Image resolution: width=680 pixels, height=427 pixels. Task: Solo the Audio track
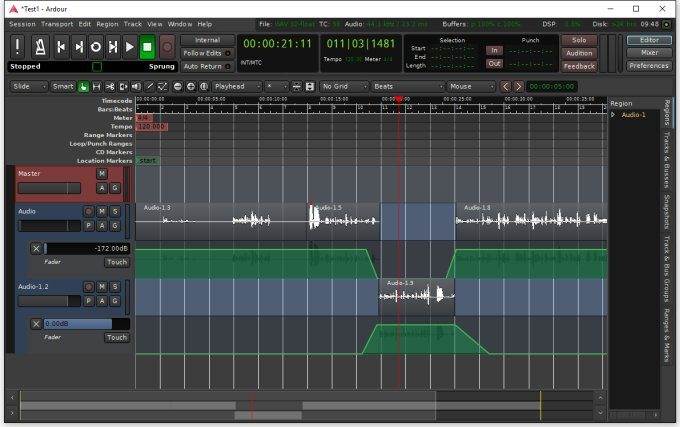pyautogui.click(x=114, y=211)
